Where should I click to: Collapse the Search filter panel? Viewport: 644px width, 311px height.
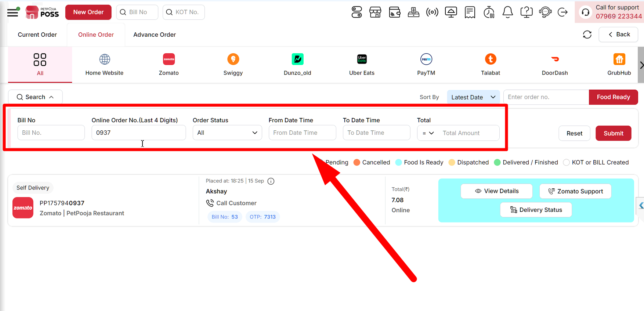pos(35,97)
